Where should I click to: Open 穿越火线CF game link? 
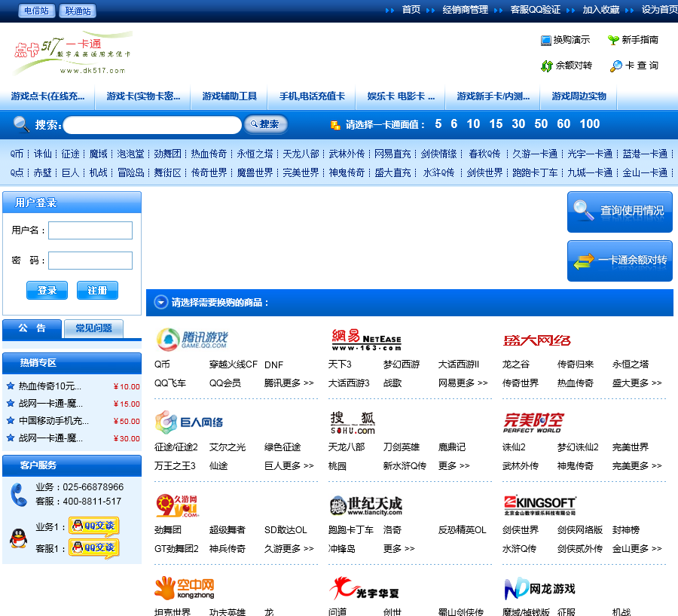point(233,364)
